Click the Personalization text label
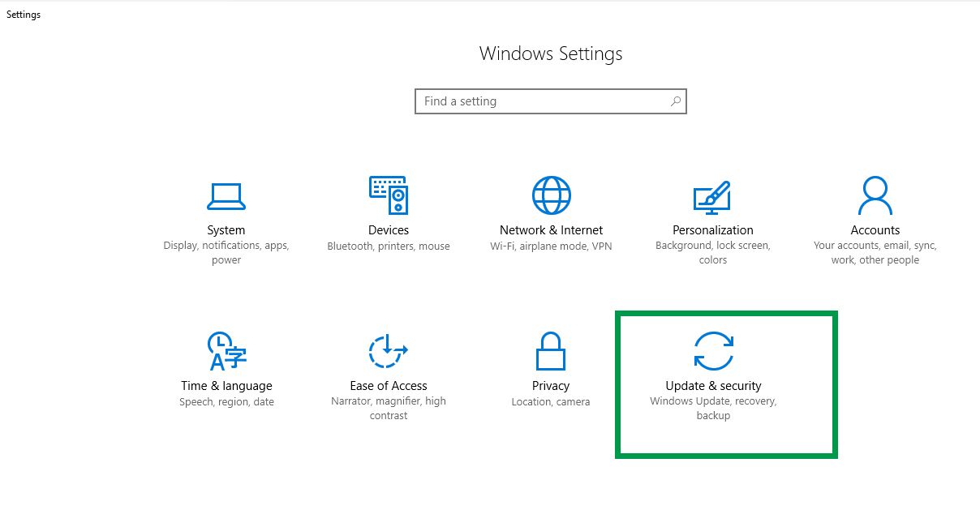Image resolution: width=980 pixels, height=527 pixels. [x=712, y=230]
